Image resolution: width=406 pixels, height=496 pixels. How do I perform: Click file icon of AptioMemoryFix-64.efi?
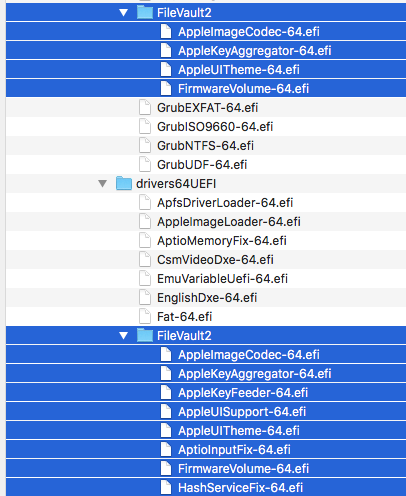(145, 241)
